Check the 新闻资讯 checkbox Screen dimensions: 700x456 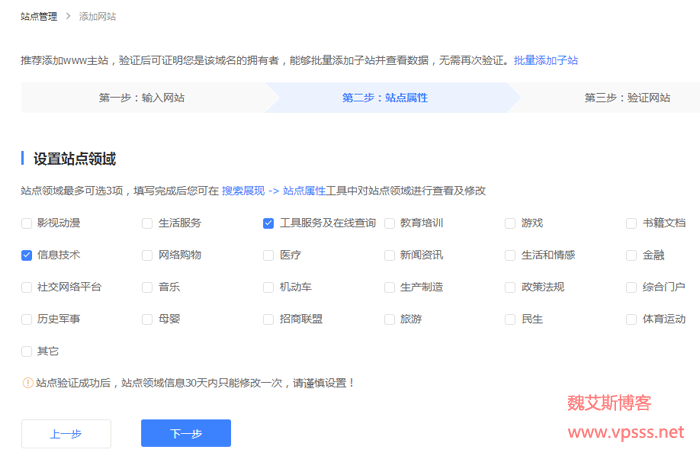(x=389, y=255)
